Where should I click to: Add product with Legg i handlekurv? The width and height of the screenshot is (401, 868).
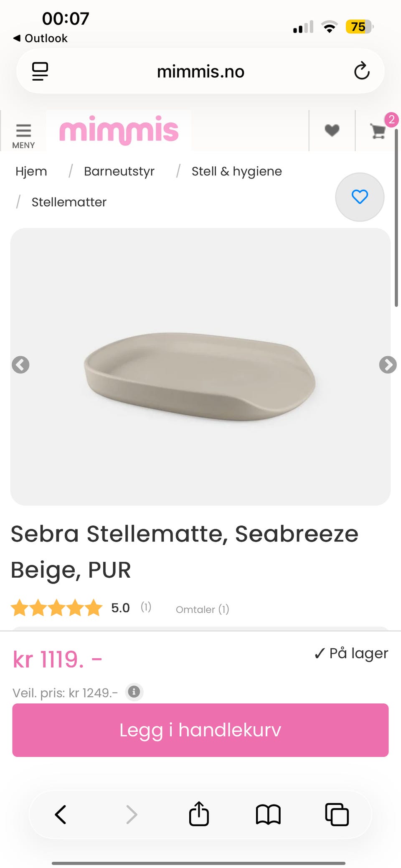[x=200, y=730]
